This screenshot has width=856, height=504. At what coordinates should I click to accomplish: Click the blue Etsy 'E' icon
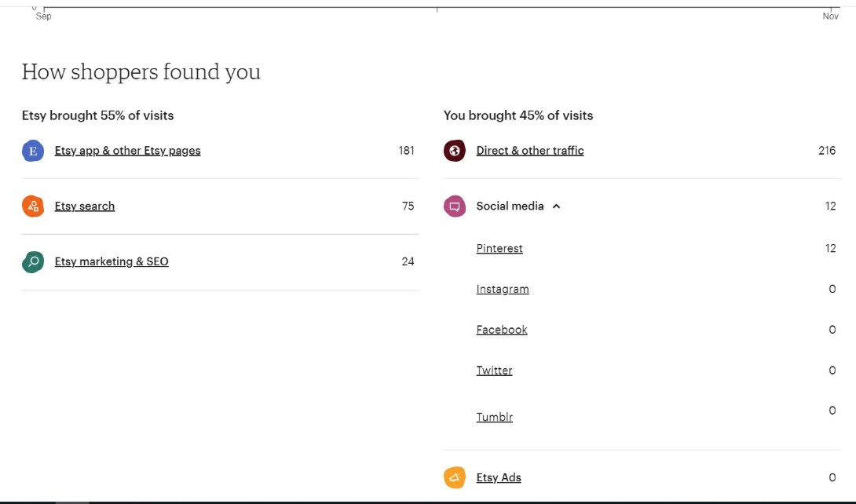33,151
